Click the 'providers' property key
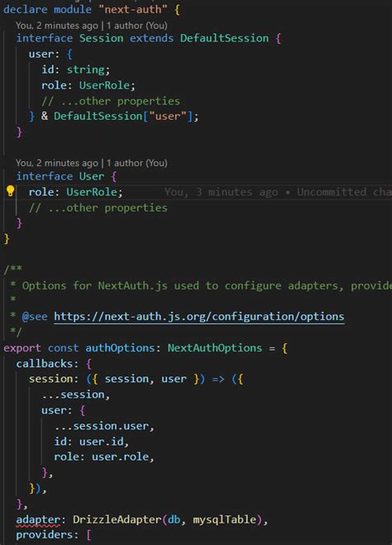Screen dimensions: 392x545 tap(44, 534)
